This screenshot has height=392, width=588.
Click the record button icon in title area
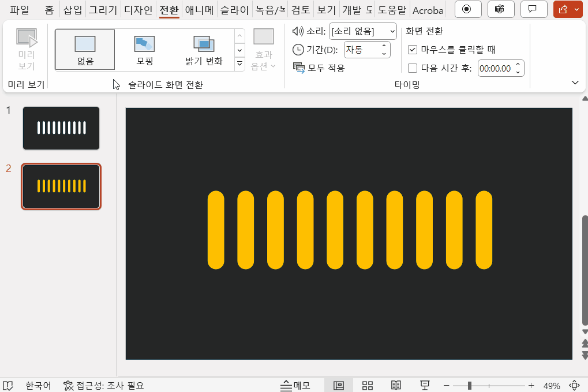click(467, 9)
